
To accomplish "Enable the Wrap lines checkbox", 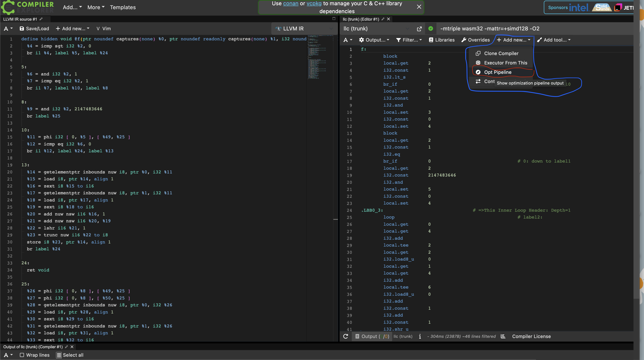I will pos(22,355).
